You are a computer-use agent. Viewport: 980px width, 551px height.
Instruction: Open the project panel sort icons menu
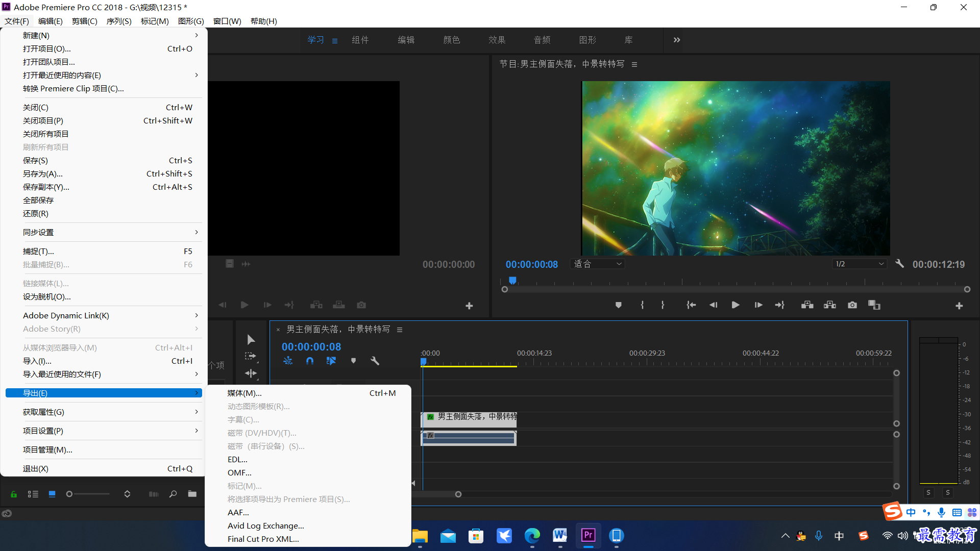[127, 494]
